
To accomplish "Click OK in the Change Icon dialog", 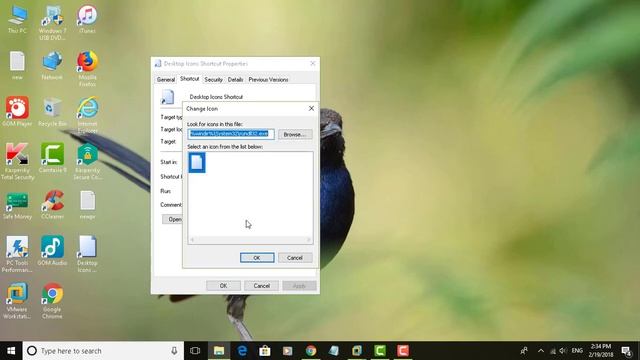I will coord(257,258).
